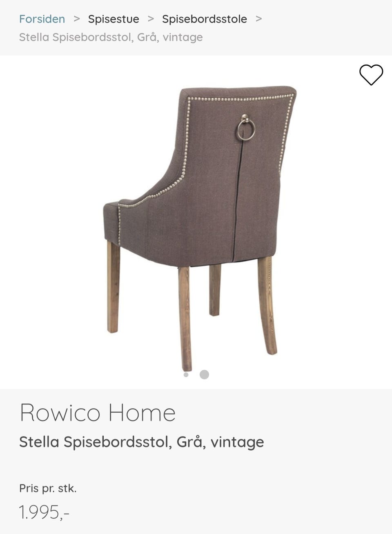
Task: Open the Spisebordsstole breadcrumb category
Action: (205, 19)
